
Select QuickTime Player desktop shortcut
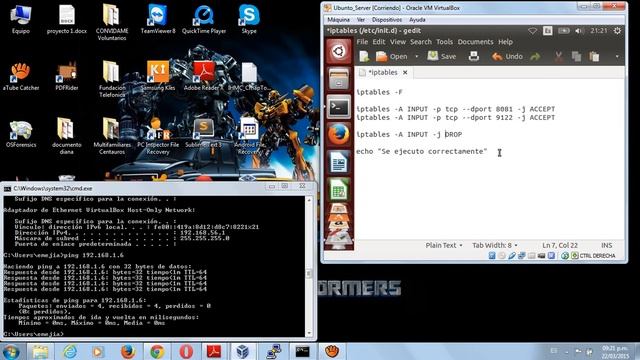tap(204, 20)
